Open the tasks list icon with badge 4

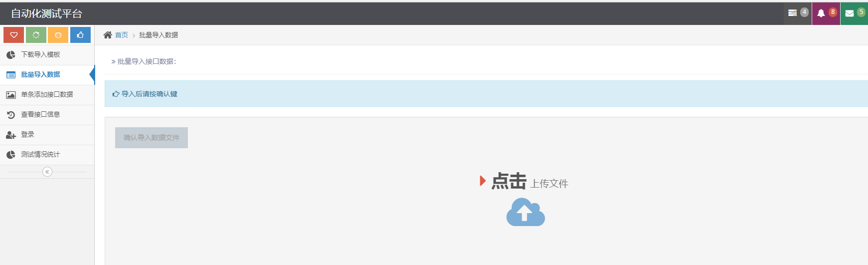coord(798,13)
